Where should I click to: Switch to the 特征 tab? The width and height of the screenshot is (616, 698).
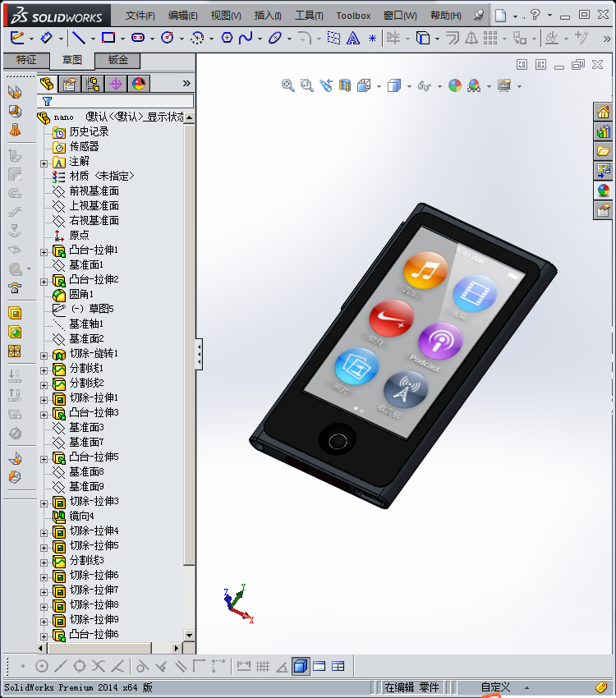tap(26, 60)
